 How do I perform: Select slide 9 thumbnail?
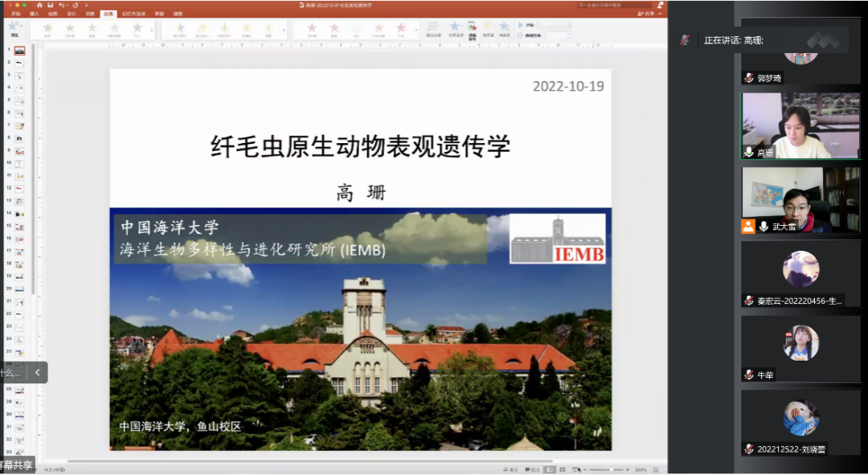pos(19,150)
